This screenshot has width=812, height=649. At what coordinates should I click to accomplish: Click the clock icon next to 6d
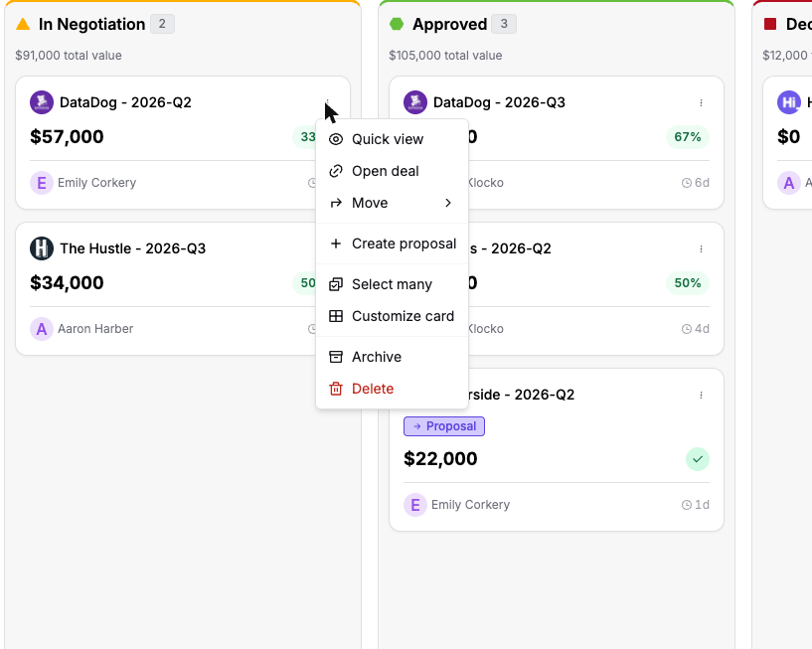click(686, 183)
